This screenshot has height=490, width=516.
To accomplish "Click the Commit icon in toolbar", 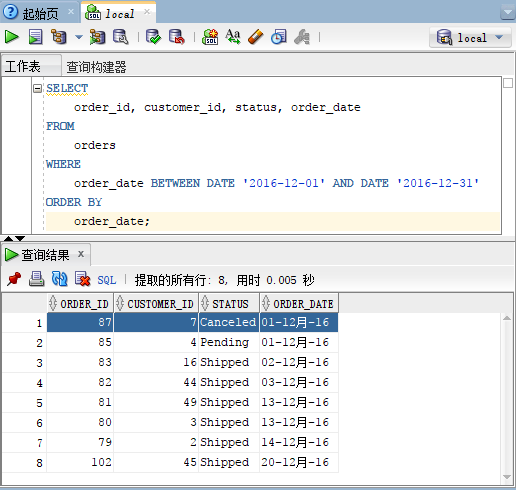I will click(153, 37).
